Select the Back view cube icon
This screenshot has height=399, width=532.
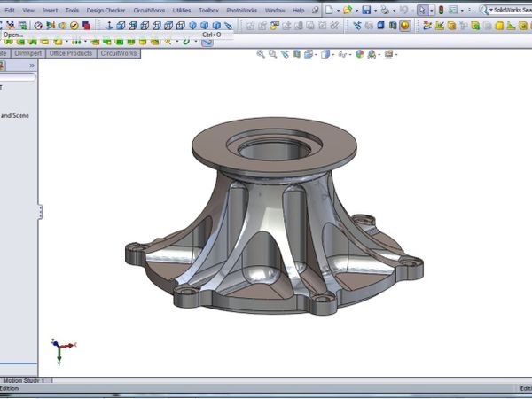point(133,26)
